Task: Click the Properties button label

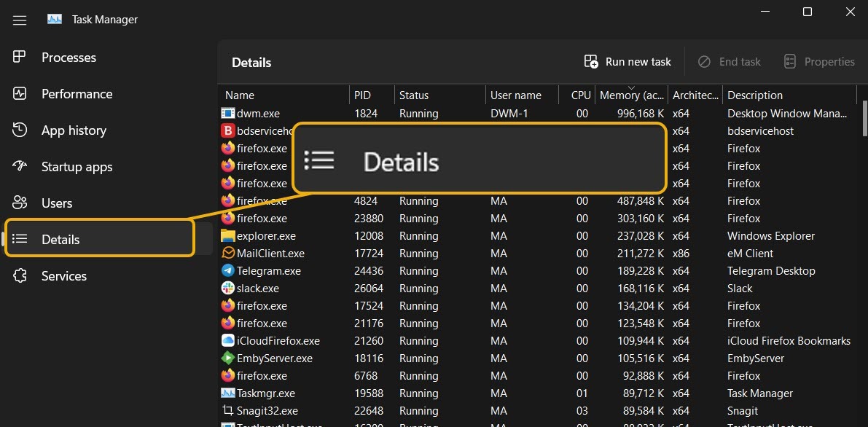Action: [x=829, y=61]
